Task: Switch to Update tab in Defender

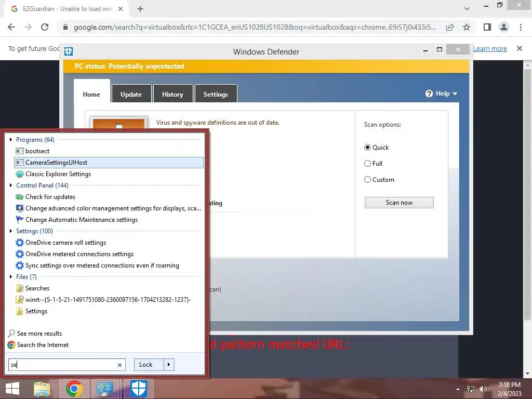Action: tap(131, 95)
